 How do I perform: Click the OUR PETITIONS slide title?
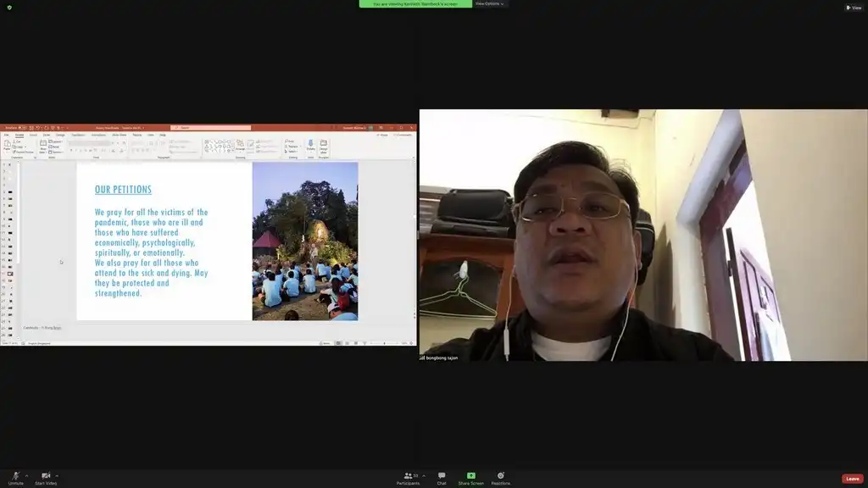(x=123, y=189)
